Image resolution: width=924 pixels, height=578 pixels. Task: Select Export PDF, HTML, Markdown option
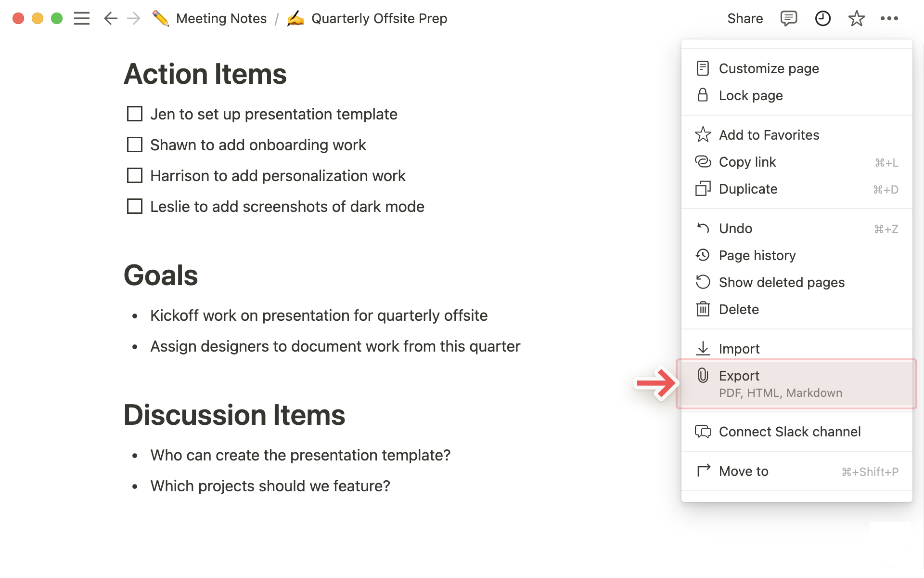pos(796,383)
